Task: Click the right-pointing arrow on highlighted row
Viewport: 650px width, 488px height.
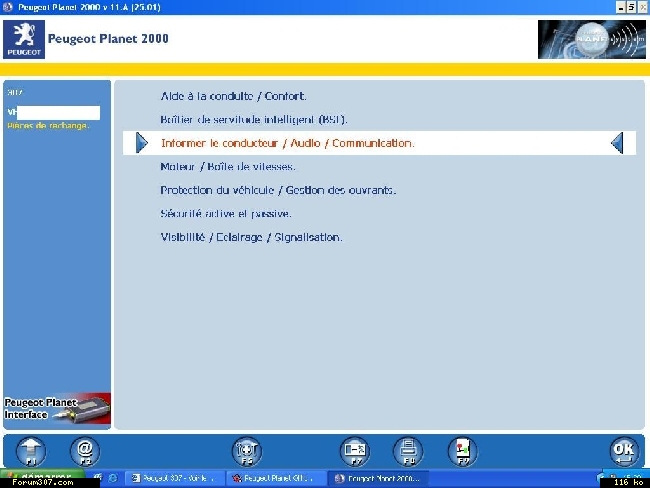Action: [x=142, y=143]
